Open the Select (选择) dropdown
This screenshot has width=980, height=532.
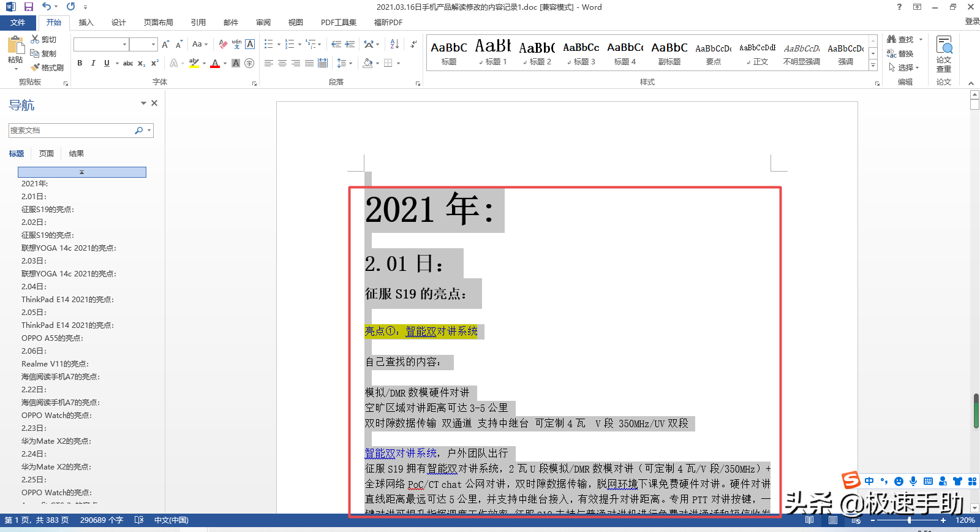(904, 67)
